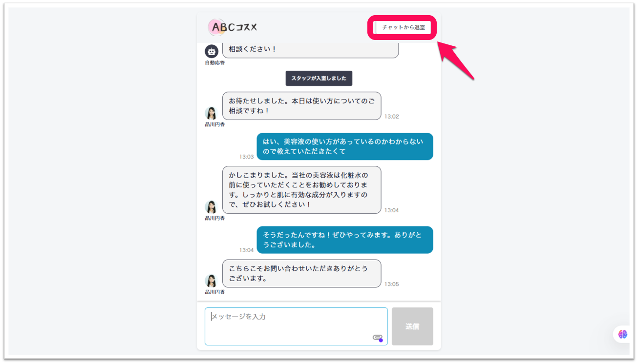Image resolution: width=638 pixels, height=364 pixels.
Task: Click the ABCコスメ logo
Action: (x=233, y=27)
